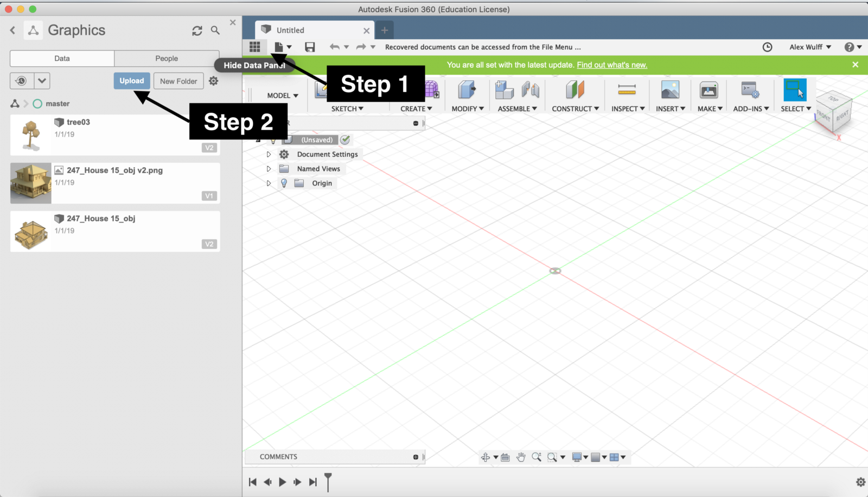Open the ASSEMBLE dropdown menu
The width and height of the screenshot is (868, 497).
[518, 109]
